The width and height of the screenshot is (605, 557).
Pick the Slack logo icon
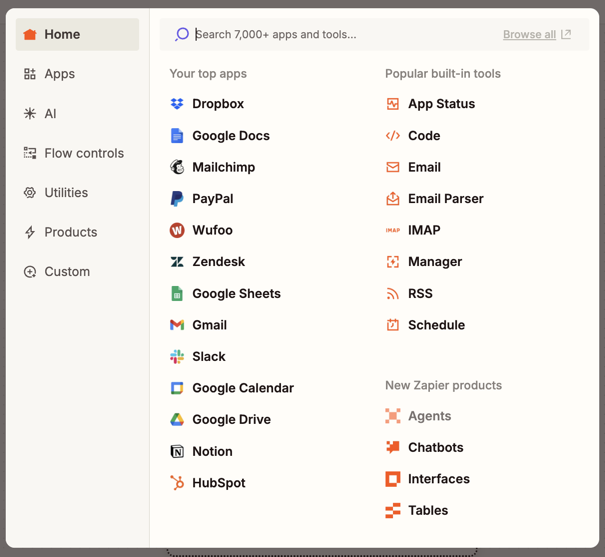177,356
